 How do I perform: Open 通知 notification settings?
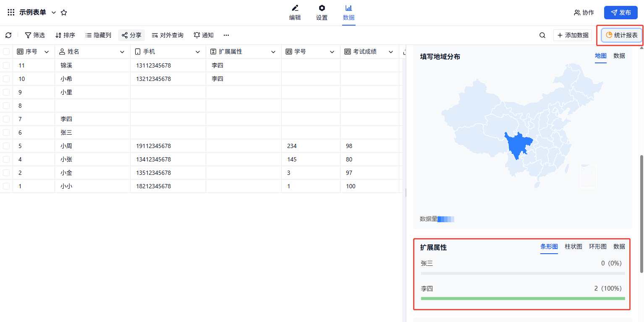204,35
